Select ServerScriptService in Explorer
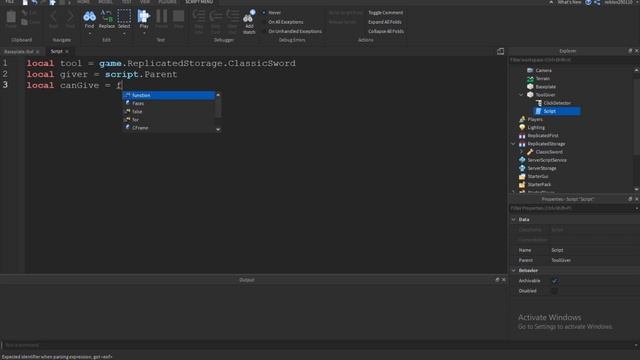The image size is (640, 360). coord(547,160)
